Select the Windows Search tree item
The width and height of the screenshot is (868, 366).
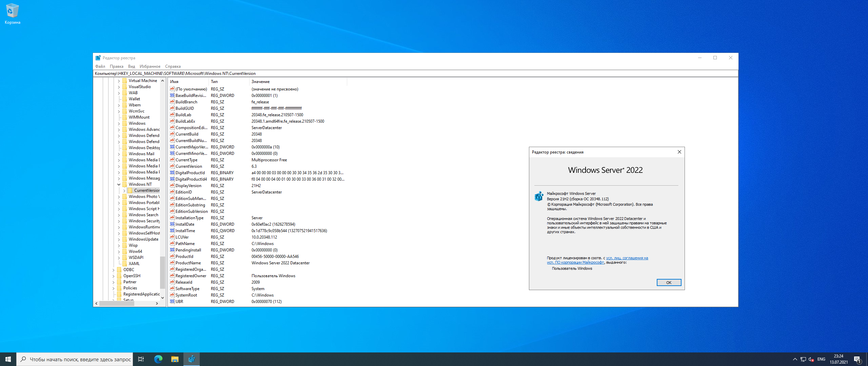coord(143,215)
